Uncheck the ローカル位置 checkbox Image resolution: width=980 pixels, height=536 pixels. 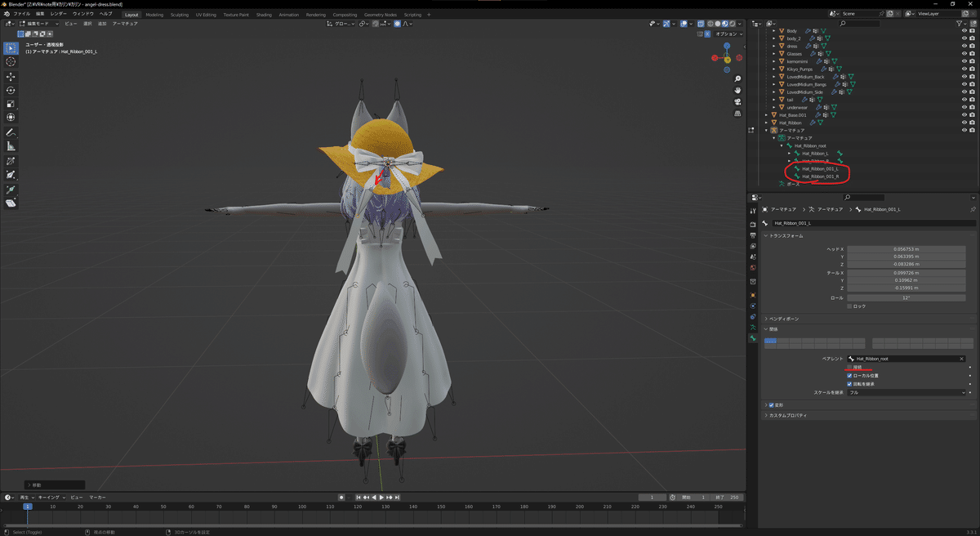849,376
